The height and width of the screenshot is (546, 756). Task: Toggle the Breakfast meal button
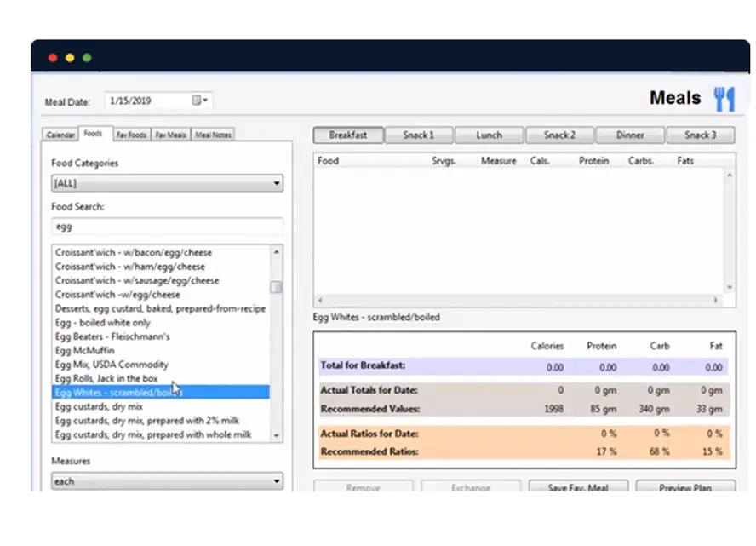point(347,135)
